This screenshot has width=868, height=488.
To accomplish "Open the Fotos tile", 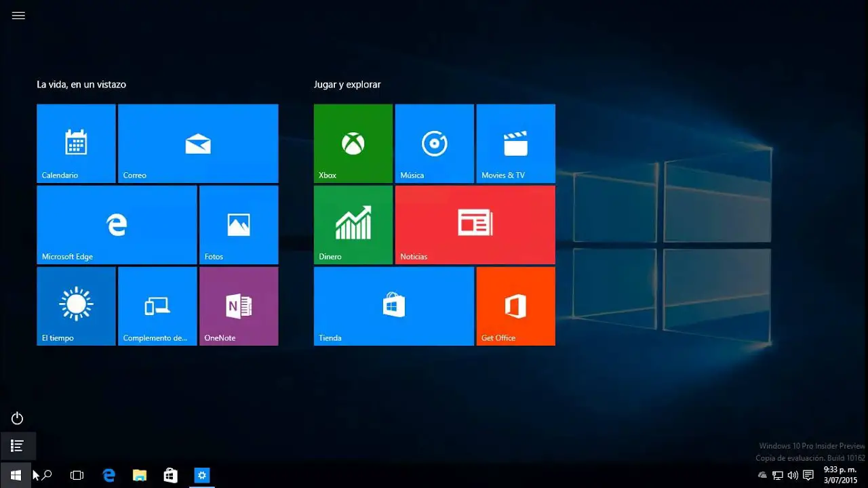I will (x=239, y=224).
